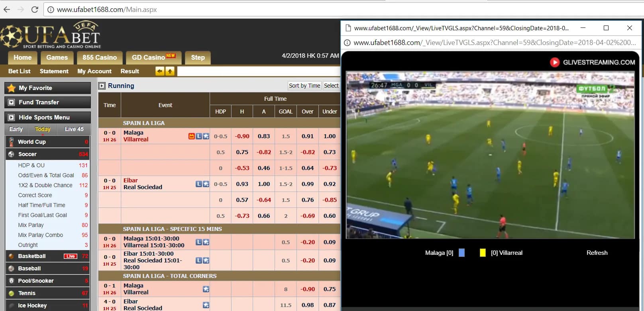644x311 pixels.
Task: Click the GLIVESTREAMING.COM play logo
Action: pos(554,62)
